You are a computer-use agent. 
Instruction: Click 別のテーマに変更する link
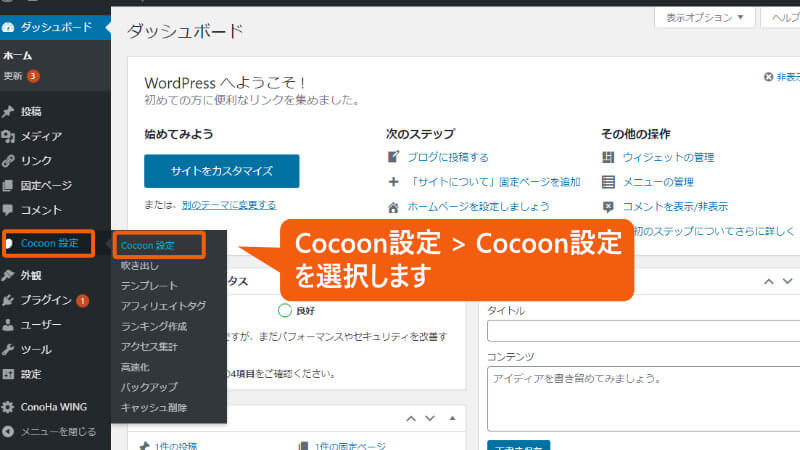(229, 205)
